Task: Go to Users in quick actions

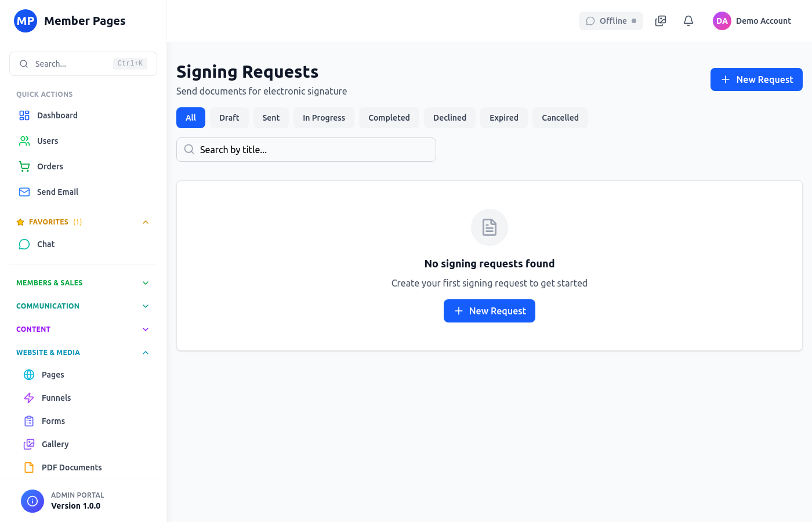Action: [47, 141]
